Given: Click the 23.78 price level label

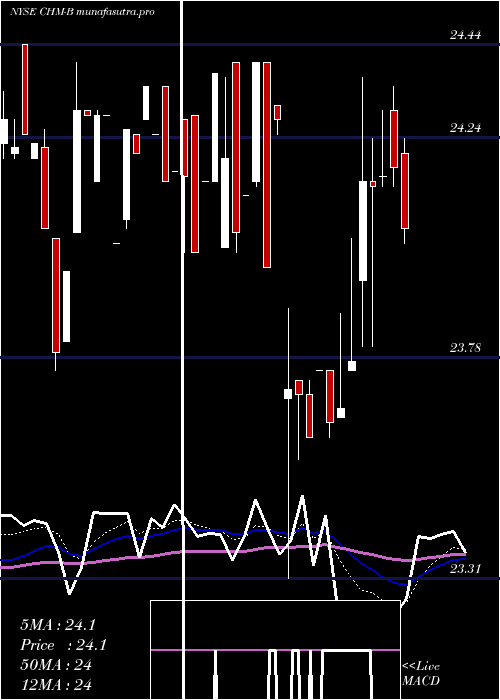Looking at the screenshot, I should click(x=465, y=348).
